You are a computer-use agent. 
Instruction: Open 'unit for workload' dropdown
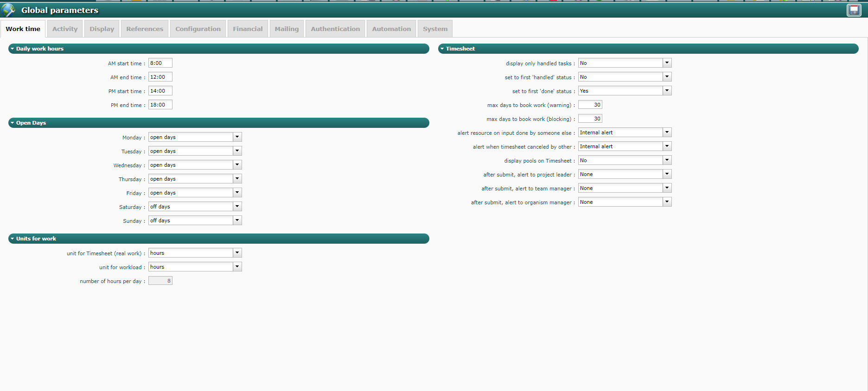click(x=237, y=267)
